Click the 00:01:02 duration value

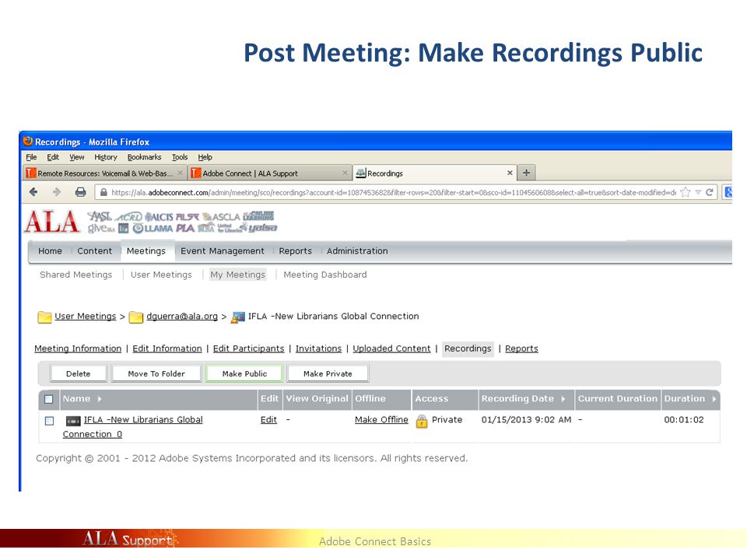(x=684, y=419)
